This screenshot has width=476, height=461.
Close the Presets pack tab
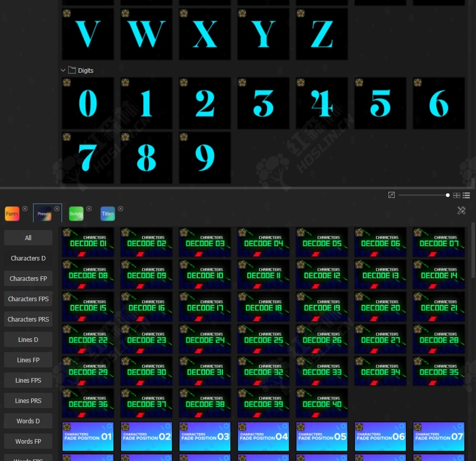point(57,209)
